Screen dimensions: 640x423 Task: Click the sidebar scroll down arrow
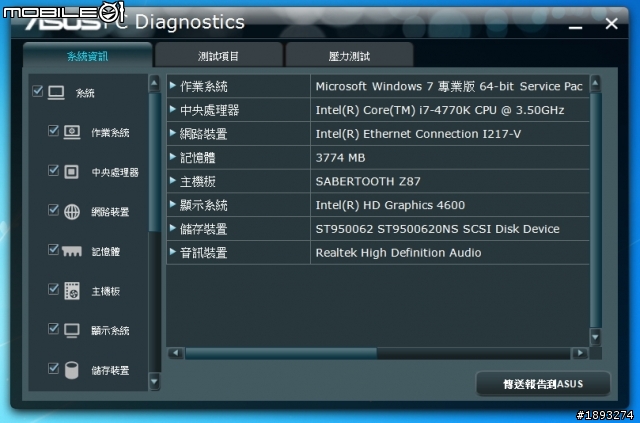(154, 382)
